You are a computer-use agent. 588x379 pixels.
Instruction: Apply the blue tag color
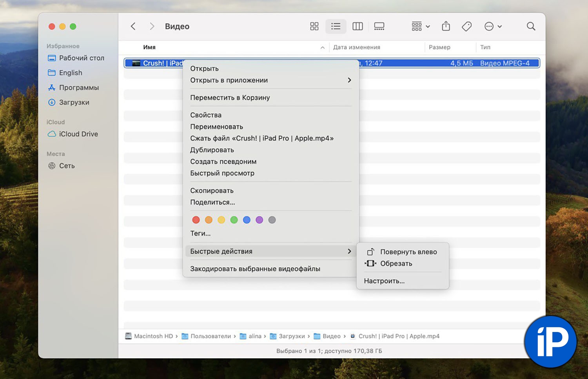coord(247,220)
